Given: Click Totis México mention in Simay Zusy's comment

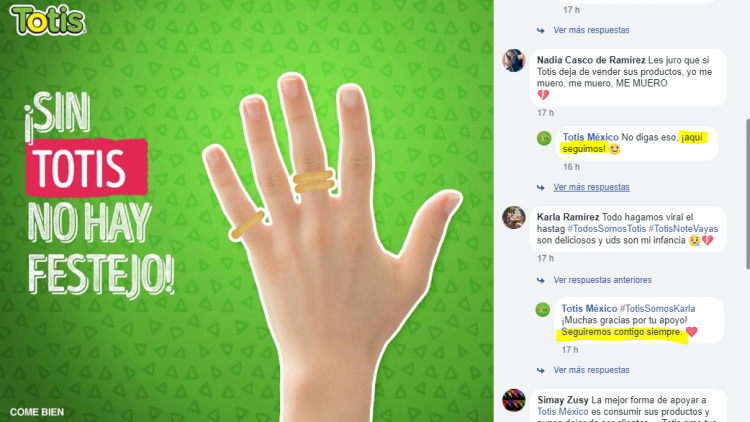Looking at the screenshot, I should (x=562, y=411).
